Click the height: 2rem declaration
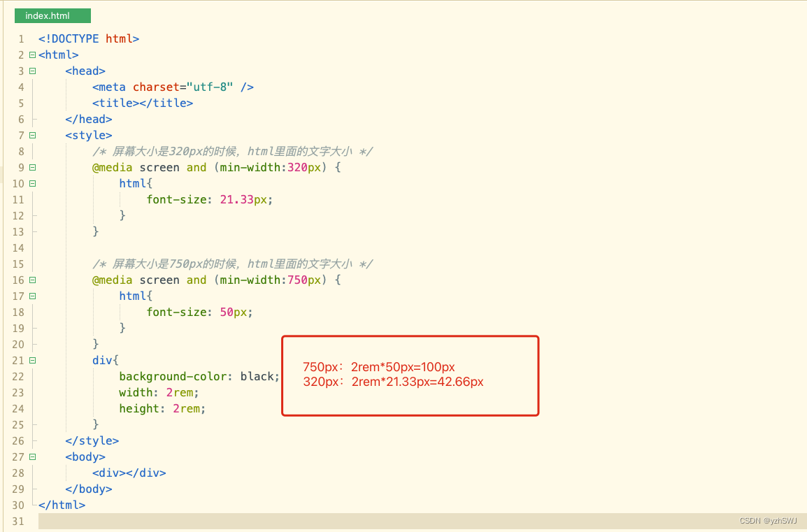This screenshot has height=532, width=807. 162,408
